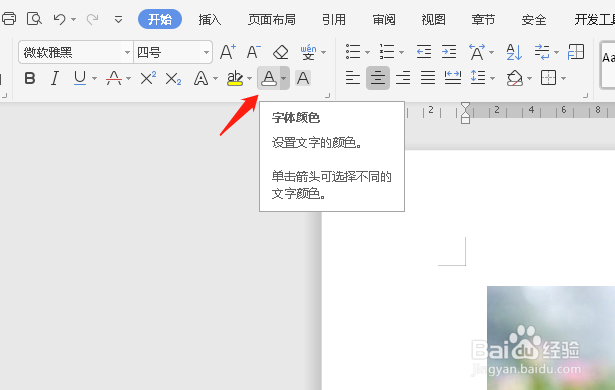Apply text effects outlined A icon

[x=201, y=78]
